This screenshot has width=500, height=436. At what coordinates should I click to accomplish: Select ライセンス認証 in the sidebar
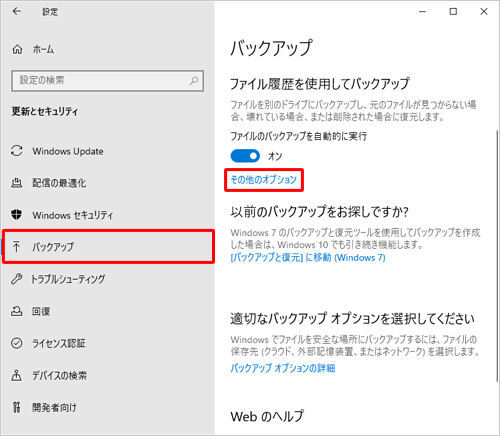coord(107,343)
